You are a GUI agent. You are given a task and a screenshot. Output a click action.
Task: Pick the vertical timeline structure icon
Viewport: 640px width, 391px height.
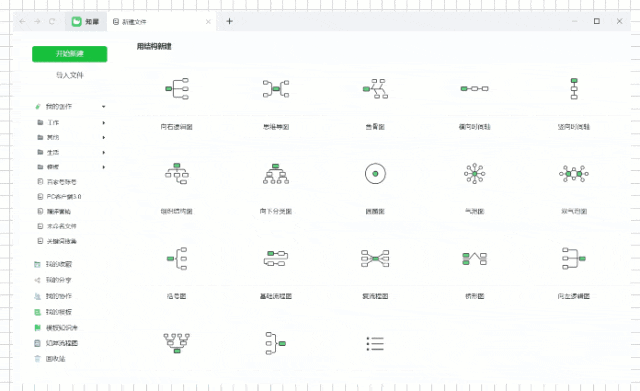574,89
